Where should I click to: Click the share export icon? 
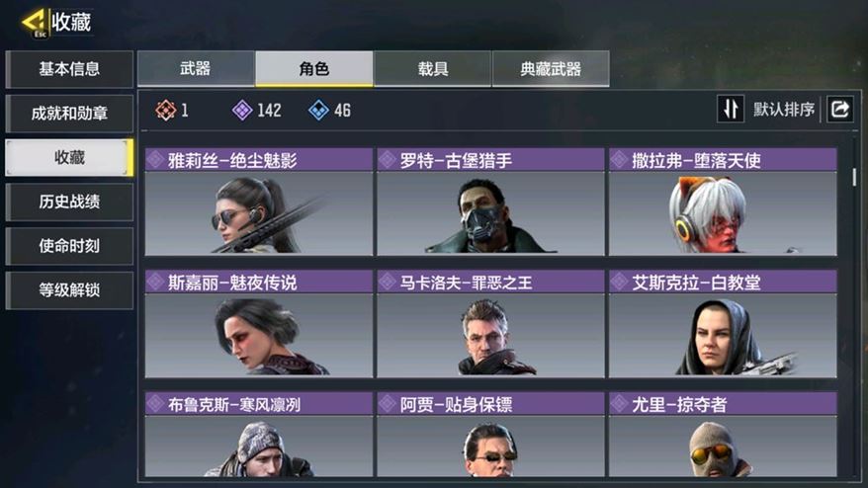click(x=839, y=109)
